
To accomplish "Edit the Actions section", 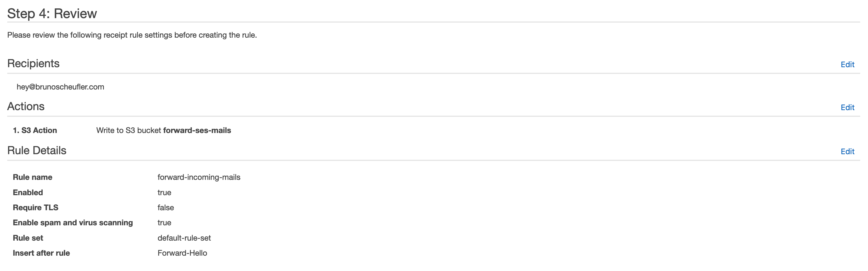I will point(847,107).
